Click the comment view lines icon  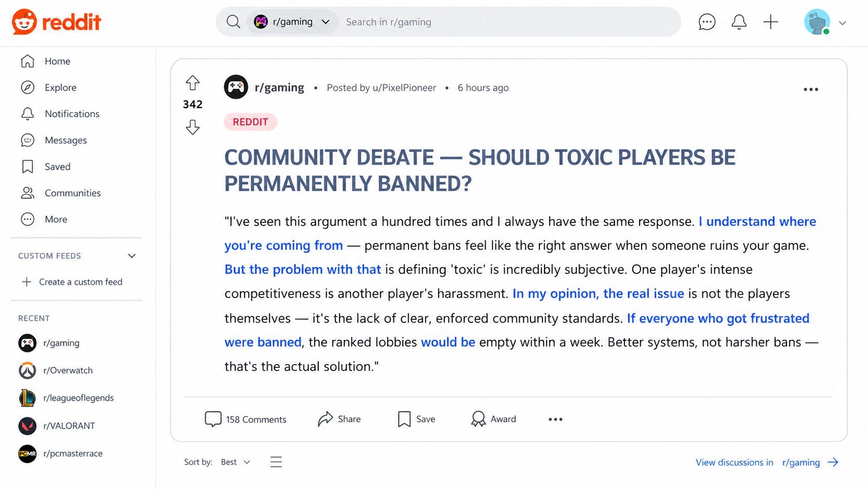pos(276,461)
